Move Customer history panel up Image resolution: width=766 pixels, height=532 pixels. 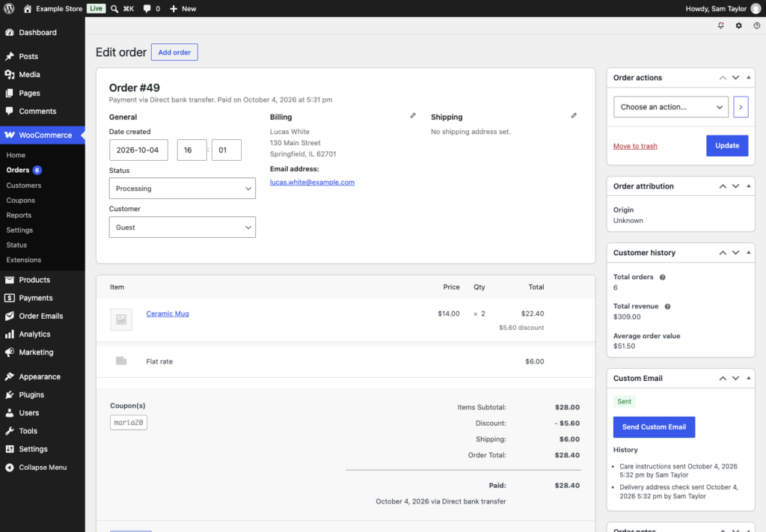click(723, 253)
